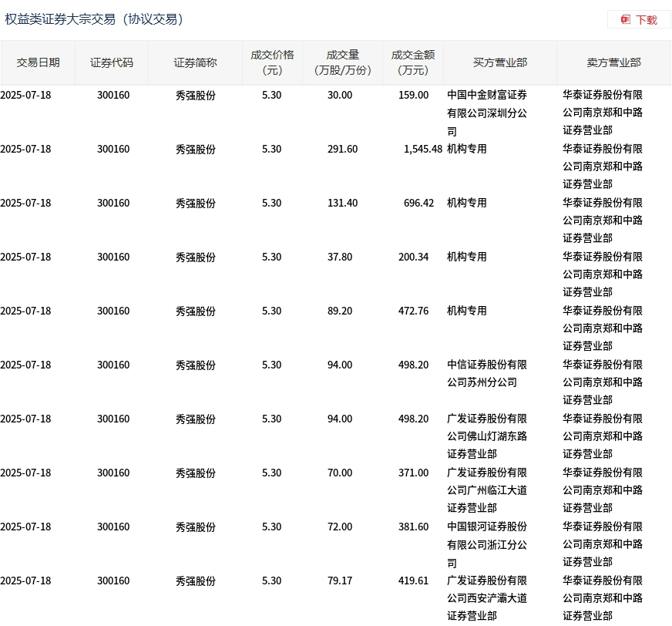This screenshot has height=626, width=672.
Task: Click seller 华泰证券 in the 159.00 row
Action: click(x=603, y=113)
